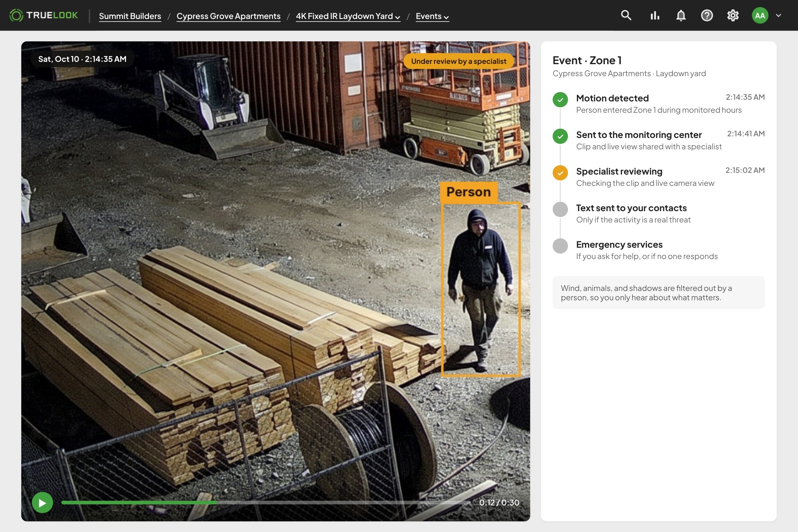Seek on the video progress bar
The height and width of the screenshot is (532, 798).
point(266,502)
